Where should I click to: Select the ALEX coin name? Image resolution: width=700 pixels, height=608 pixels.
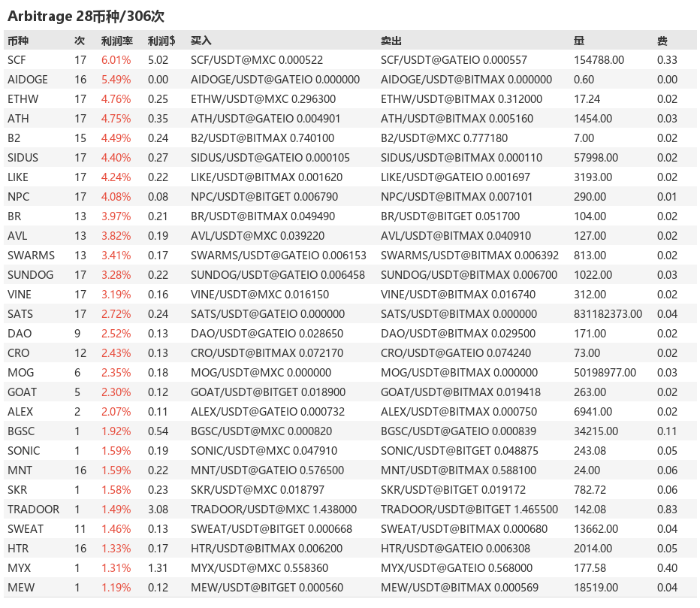click(20, 412)
